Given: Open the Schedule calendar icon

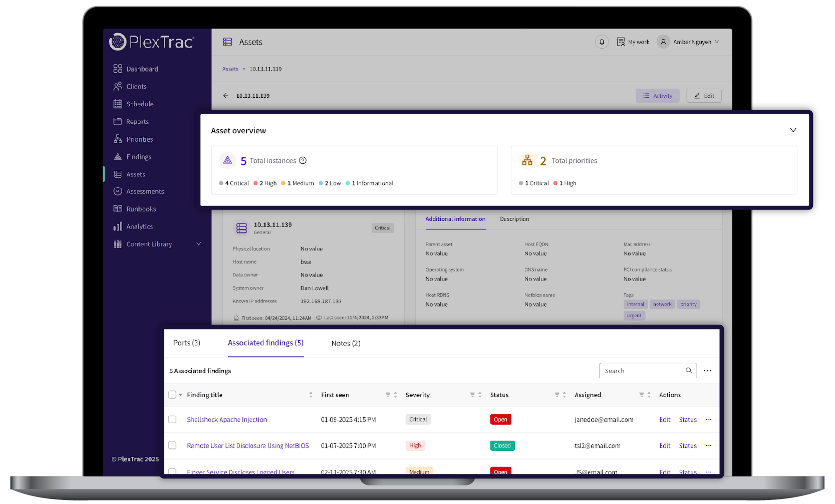Looking at the screenshot, I should point(118,104).
